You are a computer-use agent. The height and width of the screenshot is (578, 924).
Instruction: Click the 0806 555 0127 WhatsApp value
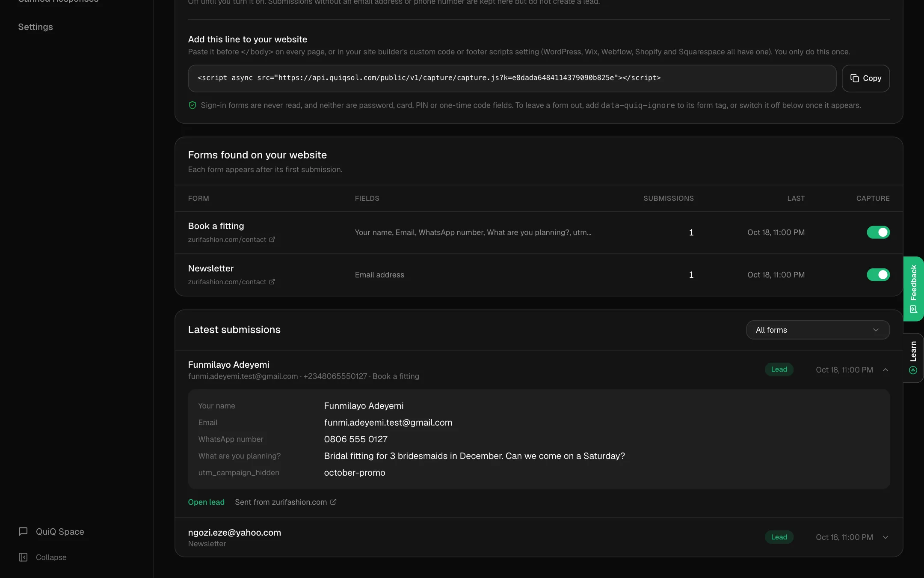coord(356,439)
